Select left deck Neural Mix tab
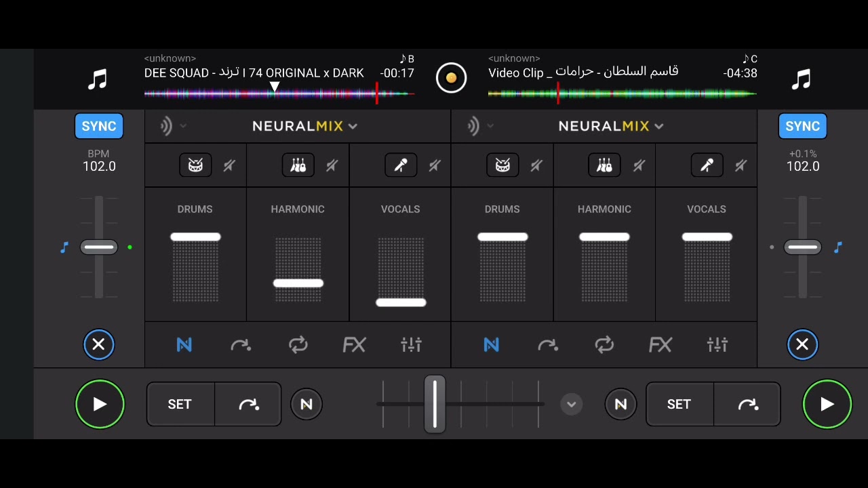 pyautogui.click(x=184, y=345)
